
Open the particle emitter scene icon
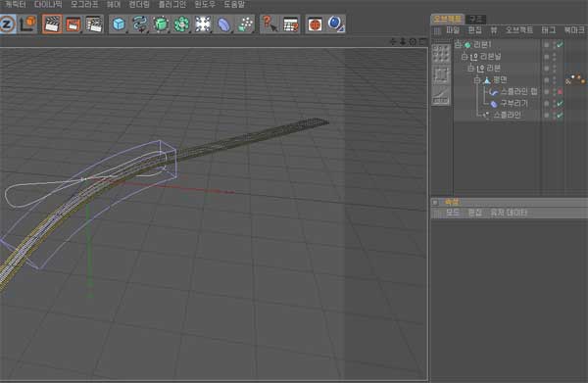click(245, 24)
